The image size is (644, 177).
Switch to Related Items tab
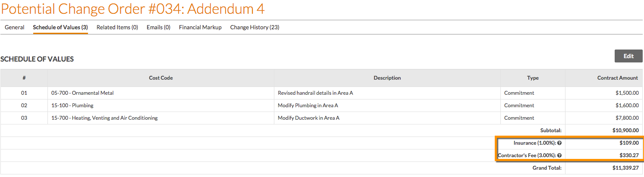[117, 27]
